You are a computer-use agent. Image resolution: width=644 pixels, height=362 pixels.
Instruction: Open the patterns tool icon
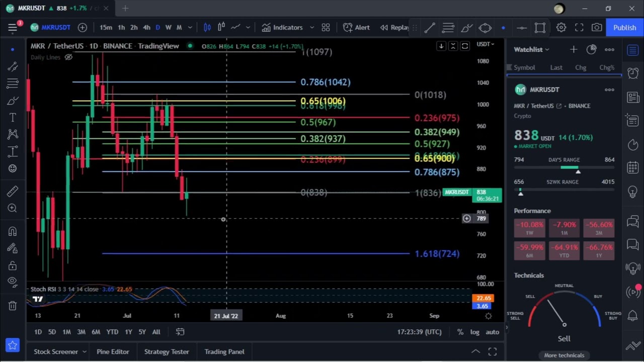[13, 134]
